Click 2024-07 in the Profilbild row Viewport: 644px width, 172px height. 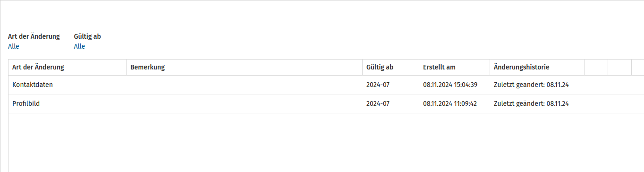[378, 103]
